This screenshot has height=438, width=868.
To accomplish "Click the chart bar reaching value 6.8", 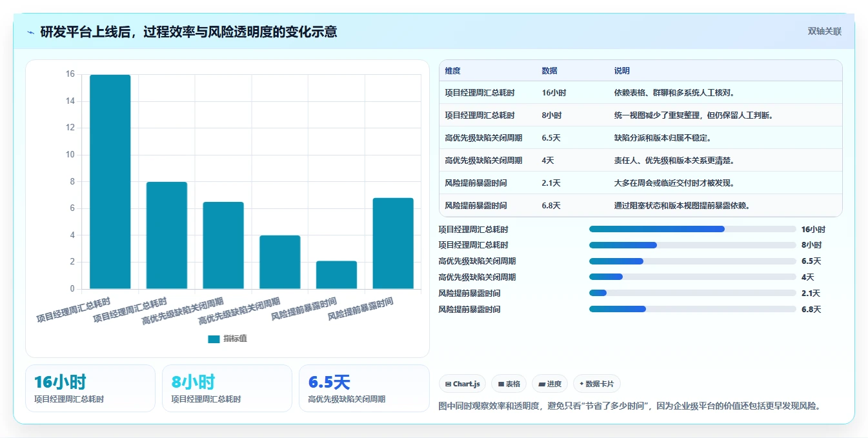I will click(393, 243).
